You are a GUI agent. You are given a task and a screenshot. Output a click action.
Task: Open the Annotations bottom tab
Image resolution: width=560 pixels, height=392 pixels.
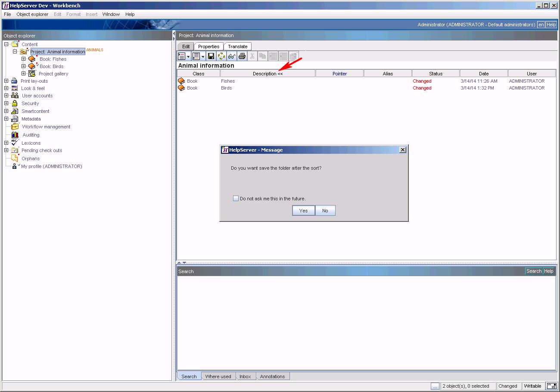(x=272, y=376)
